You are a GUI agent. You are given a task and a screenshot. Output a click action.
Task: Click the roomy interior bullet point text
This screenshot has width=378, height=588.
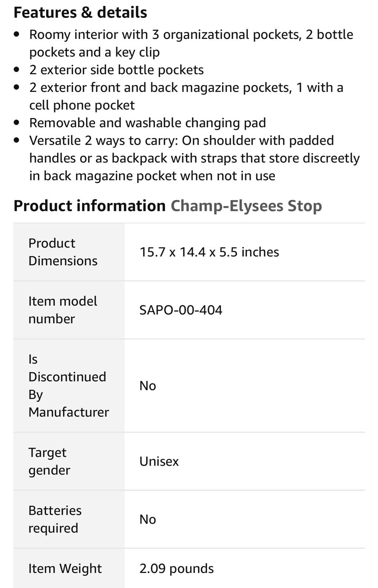pos(191,43)
